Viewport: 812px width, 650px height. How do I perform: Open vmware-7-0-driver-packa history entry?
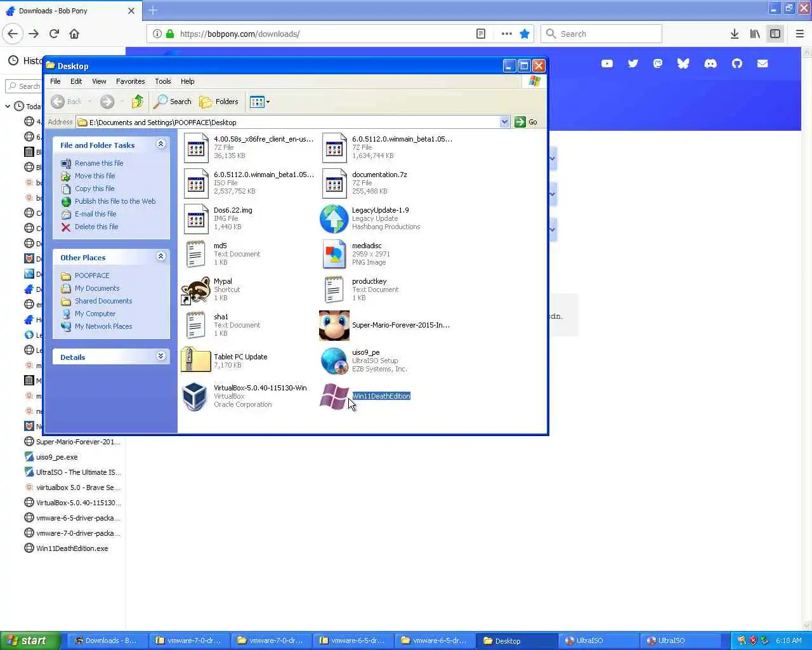click(x=72, y=533)
